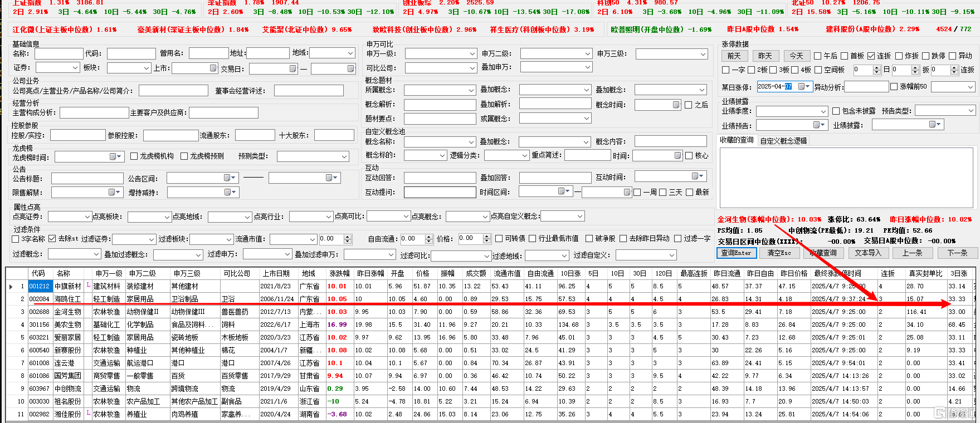Tick the 空间板 checkbox
The image size is (980, 423).
[818, 70]
